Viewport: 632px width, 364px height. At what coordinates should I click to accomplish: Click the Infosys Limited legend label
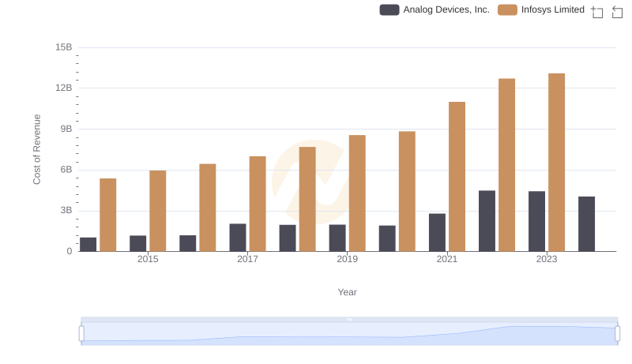pos(552,9)
